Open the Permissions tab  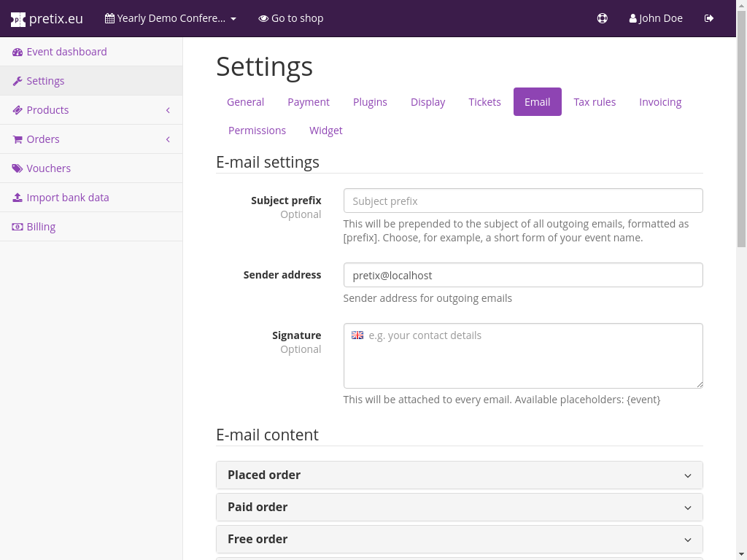(x=258, y=131)
